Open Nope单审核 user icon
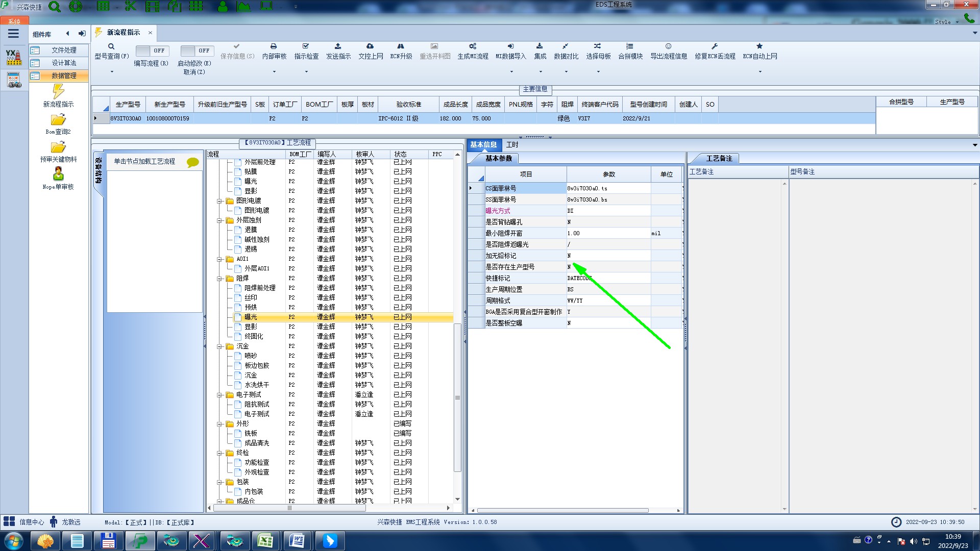Screen dimensions: 980x551 pos(58,174)
